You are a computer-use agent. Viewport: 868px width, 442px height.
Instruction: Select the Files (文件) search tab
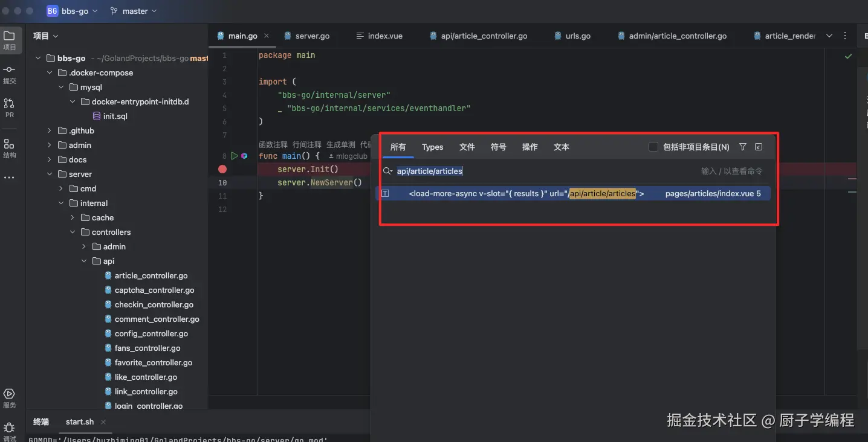coord(467,147)
